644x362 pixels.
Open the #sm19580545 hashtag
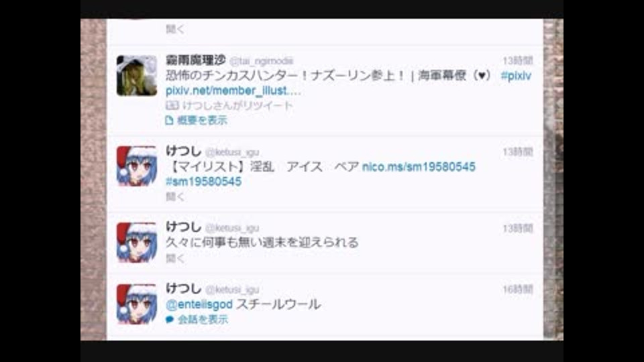(x=203, y=182)
